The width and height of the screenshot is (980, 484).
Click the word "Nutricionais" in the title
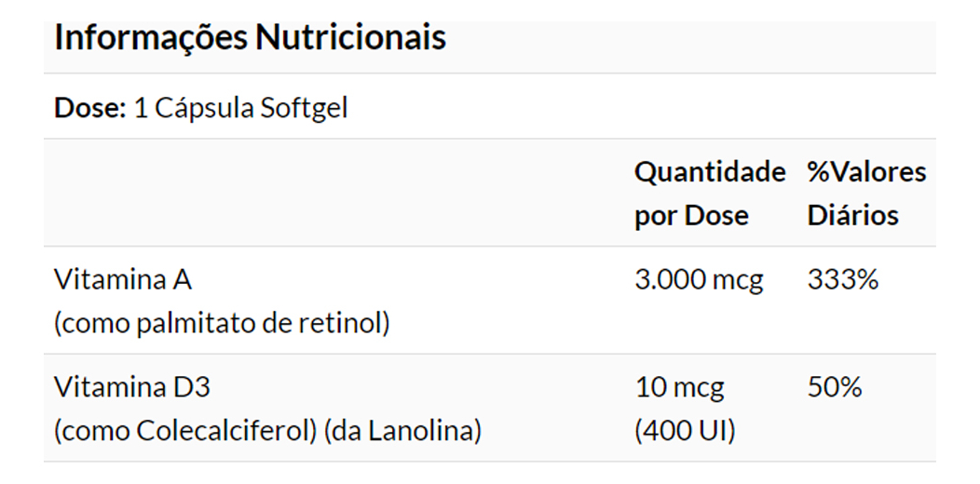click(350, 38)
